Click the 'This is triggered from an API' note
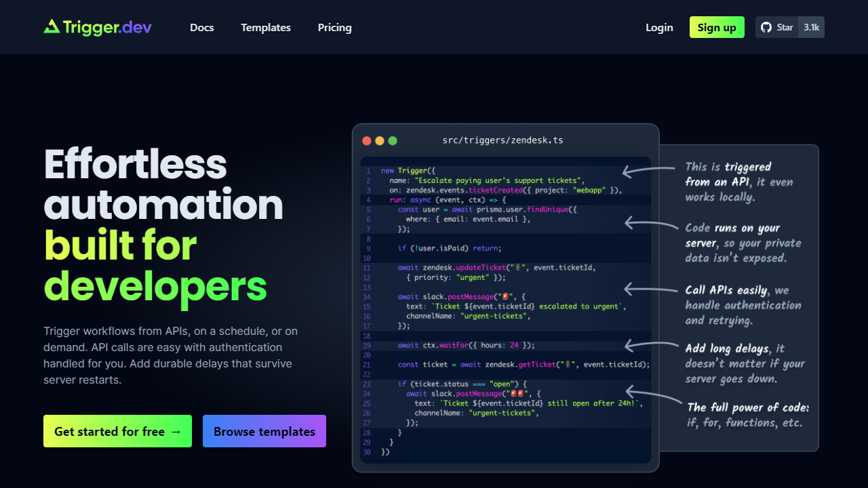The height and width of the screenshot is (488, 868). coord(739,182)
